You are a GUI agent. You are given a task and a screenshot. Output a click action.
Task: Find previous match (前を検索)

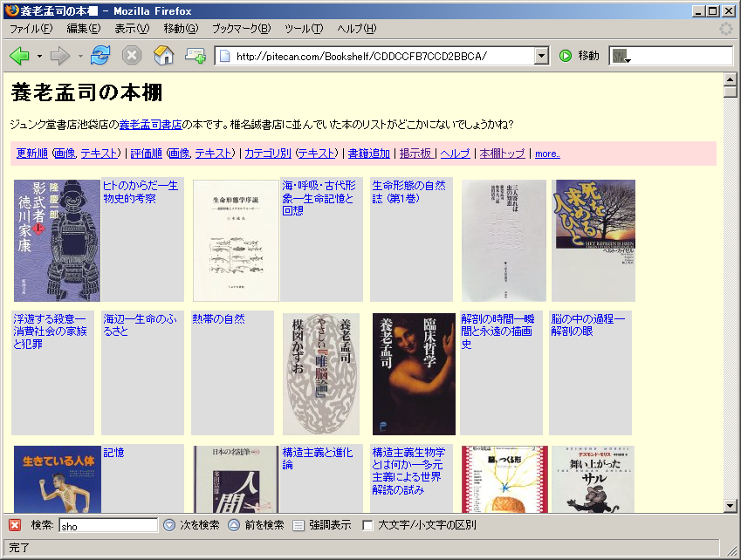256,525
